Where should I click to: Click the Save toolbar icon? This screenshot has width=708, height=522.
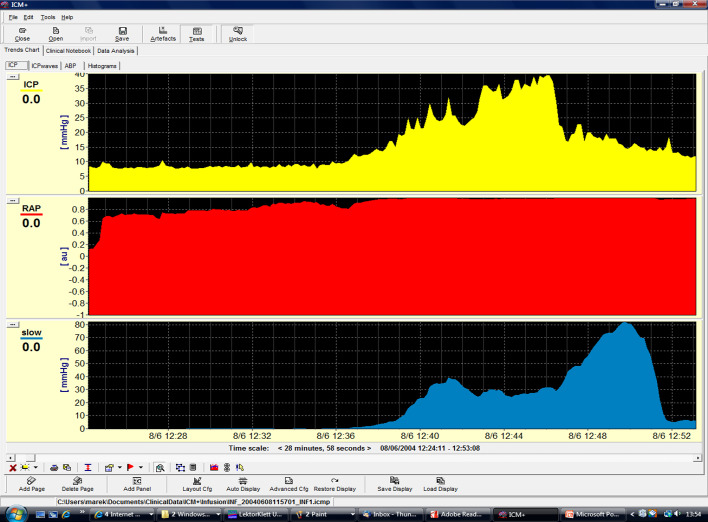pyautogui.click(x=122, y=34)
